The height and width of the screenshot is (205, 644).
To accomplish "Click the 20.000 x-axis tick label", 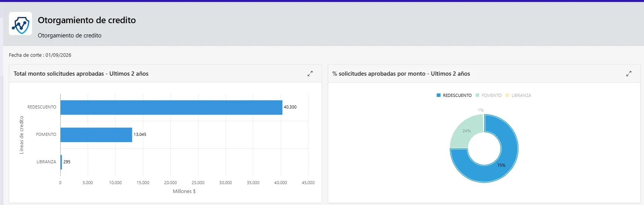I will click(x=170, y=183).
